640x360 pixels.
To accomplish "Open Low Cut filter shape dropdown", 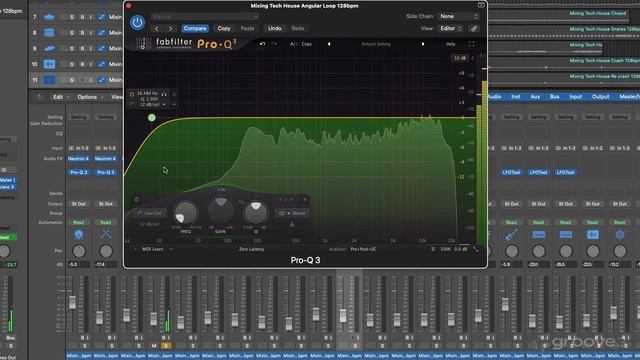I will coord(150,213).
